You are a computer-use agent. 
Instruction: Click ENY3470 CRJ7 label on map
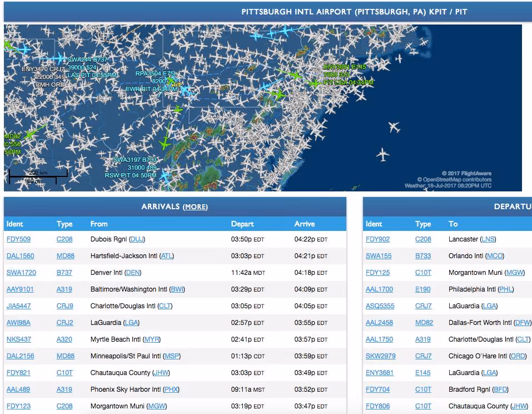(x=43, y=69)
